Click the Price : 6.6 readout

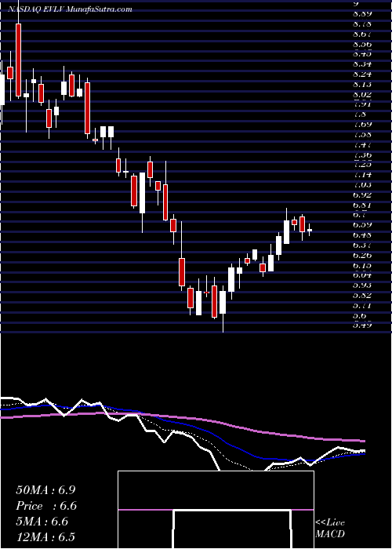pyautogui.click(x=46, y=506)
